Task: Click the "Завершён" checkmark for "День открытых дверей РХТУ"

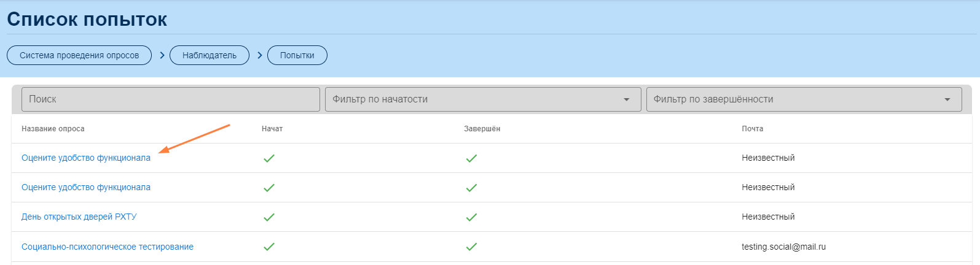Action: click(471, 217)
